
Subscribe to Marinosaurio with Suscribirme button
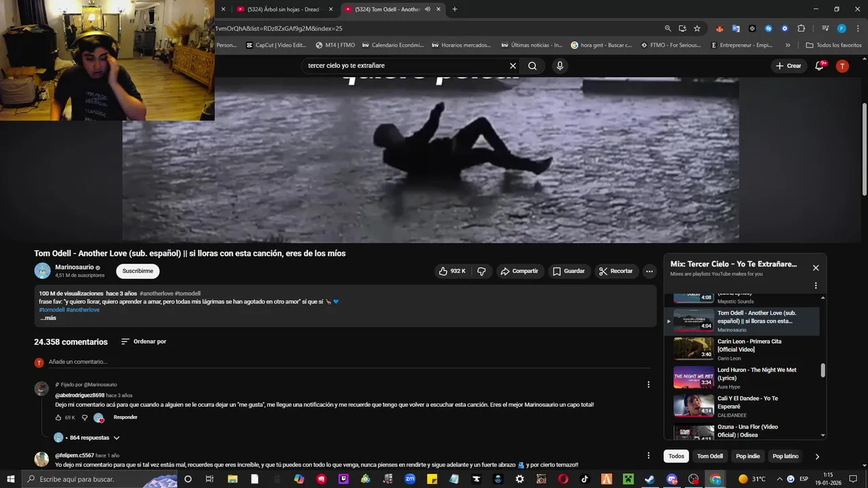138,271
